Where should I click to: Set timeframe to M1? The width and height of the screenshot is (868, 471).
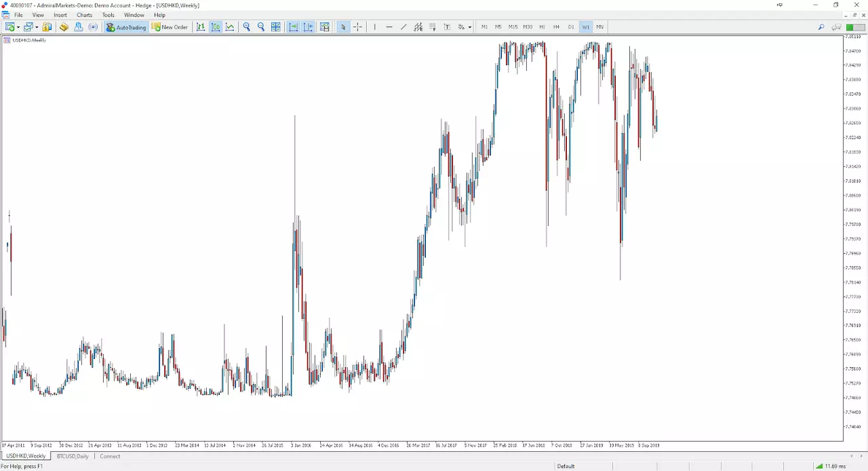coord(484,27)
